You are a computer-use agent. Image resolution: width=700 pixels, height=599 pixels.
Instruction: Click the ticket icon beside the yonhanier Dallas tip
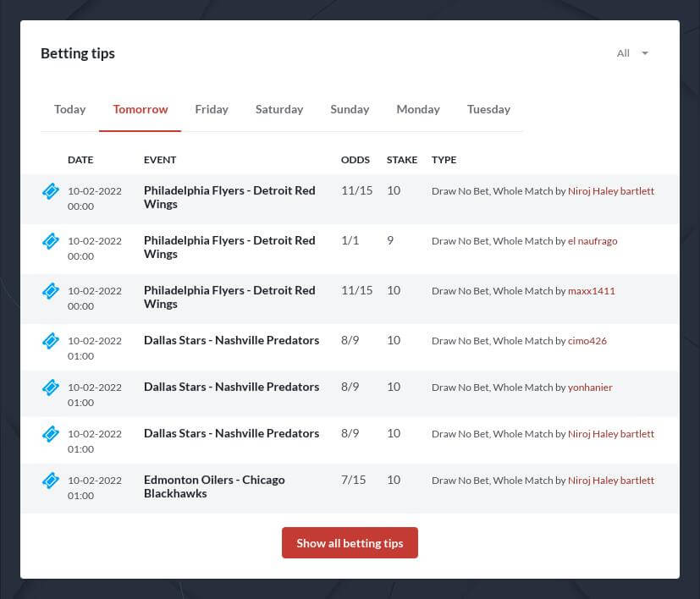pyautogui.click(x=50, y=387)
